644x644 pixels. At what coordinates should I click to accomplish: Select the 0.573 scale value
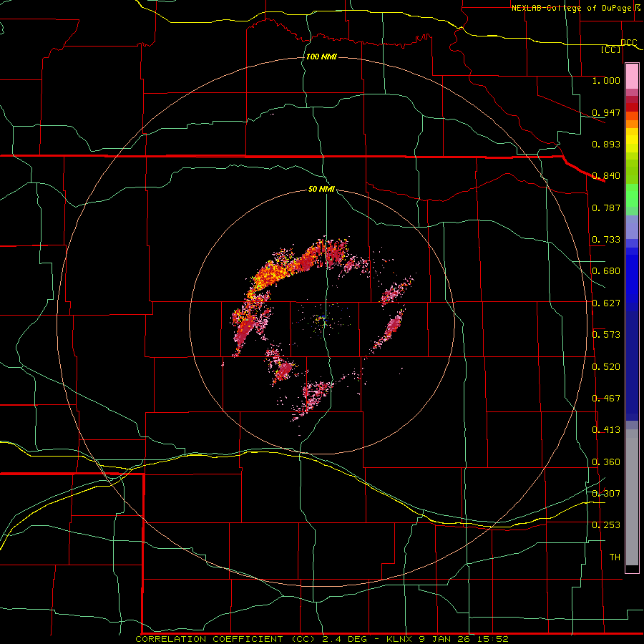[606, 335]
